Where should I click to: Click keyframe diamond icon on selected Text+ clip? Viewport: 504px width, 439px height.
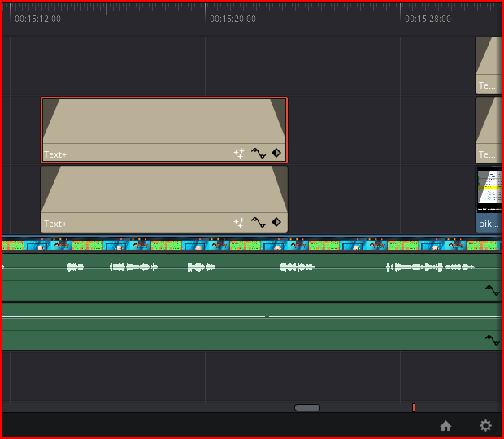point(276,153)
